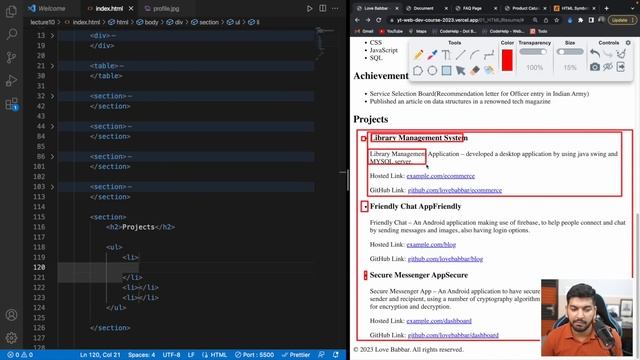Expand the folded table at line 21

pyautogui.click(x=52, y=66)
